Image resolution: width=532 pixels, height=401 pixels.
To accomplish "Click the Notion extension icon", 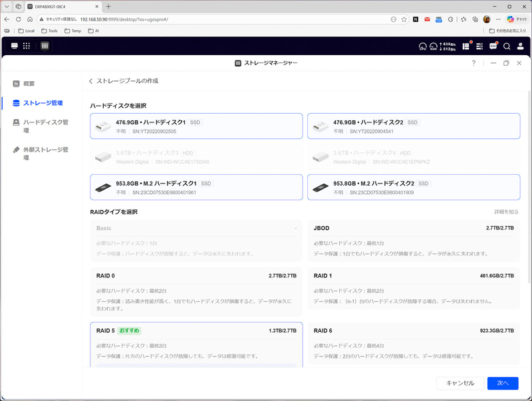I will point(416,19).
